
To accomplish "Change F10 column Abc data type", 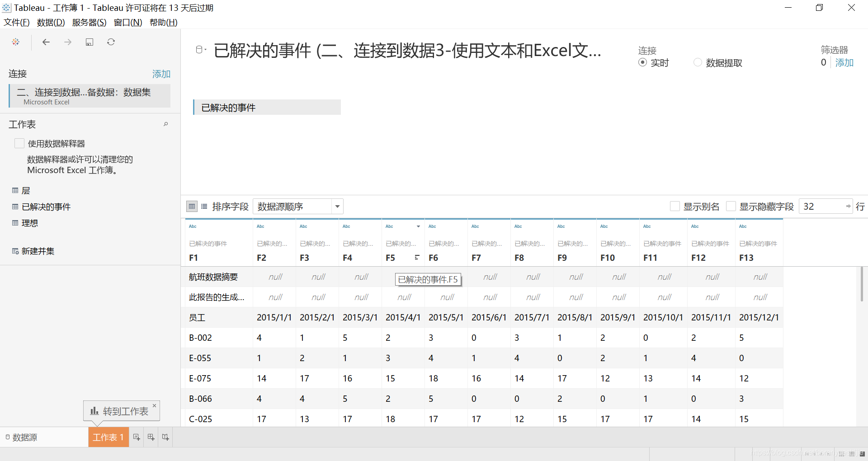I will point(604,226).
